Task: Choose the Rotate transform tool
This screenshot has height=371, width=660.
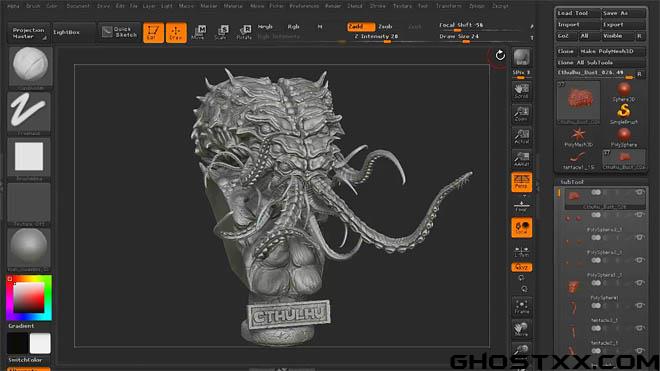Action: coord(244,32)
